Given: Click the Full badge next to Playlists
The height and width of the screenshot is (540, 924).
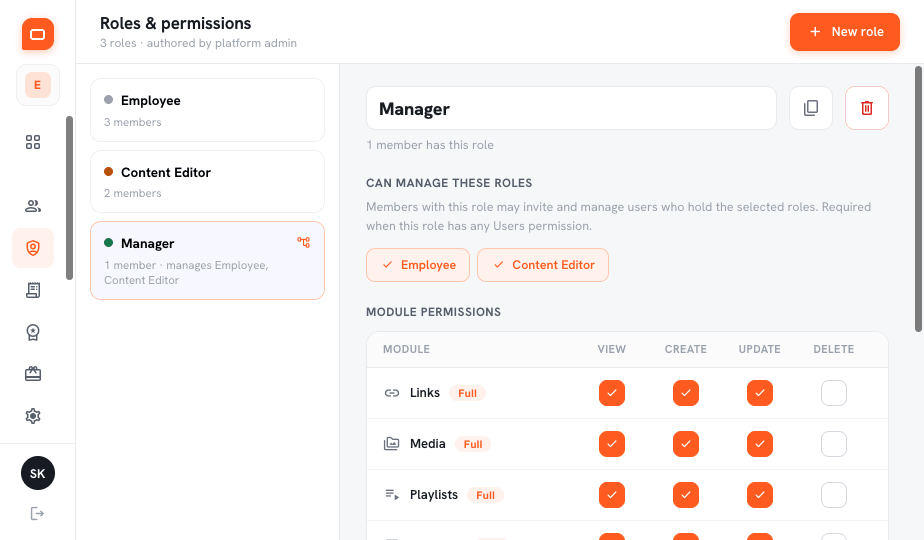Looking at the screenshot, I should (486, 495).
